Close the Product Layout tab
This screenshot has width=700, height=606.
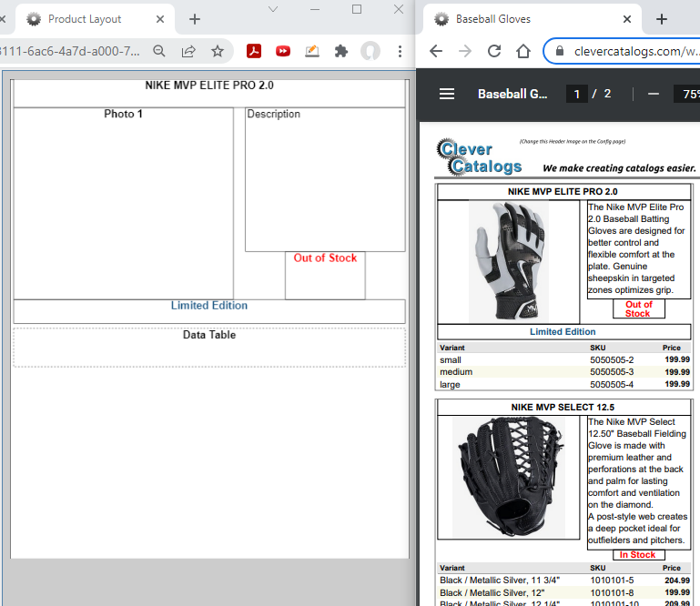click(160, 19)
